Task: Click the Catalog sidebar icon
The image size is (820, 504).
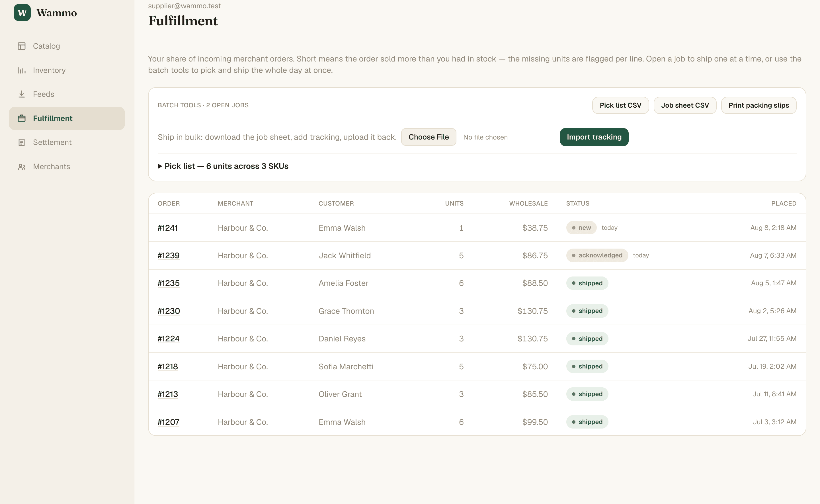Action: tap(22, 46)
